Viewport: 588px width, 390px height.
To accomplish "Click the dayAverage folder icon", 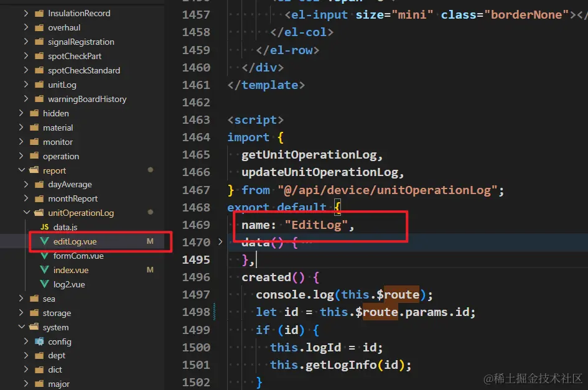I will point(39,185).
